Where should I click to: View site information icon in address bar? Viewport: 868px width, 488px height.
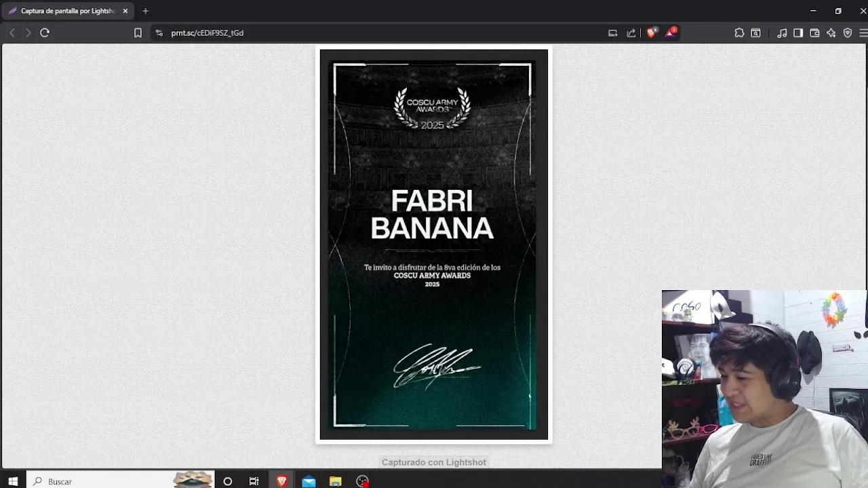click(159, 33)
